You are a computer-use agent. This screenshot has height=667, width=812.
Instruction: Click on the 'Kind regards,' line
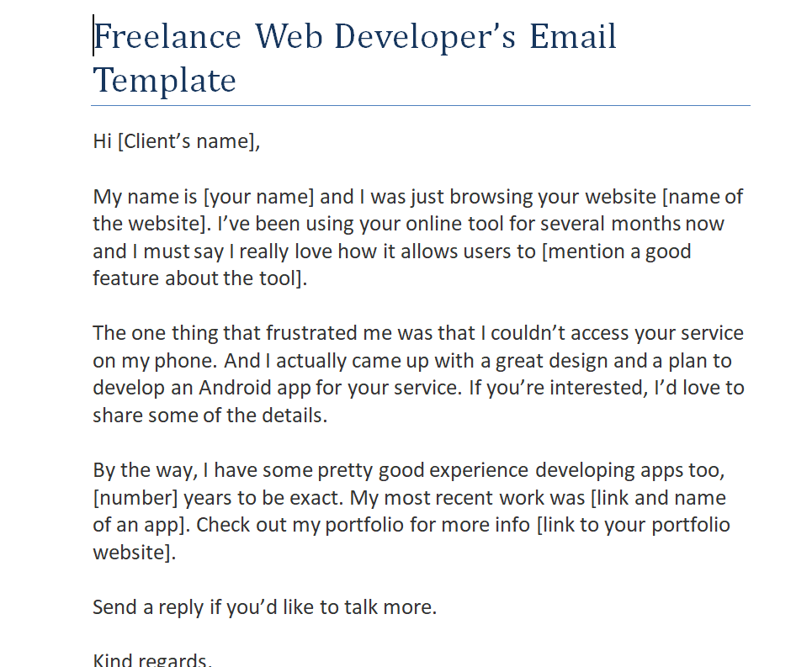152,659
